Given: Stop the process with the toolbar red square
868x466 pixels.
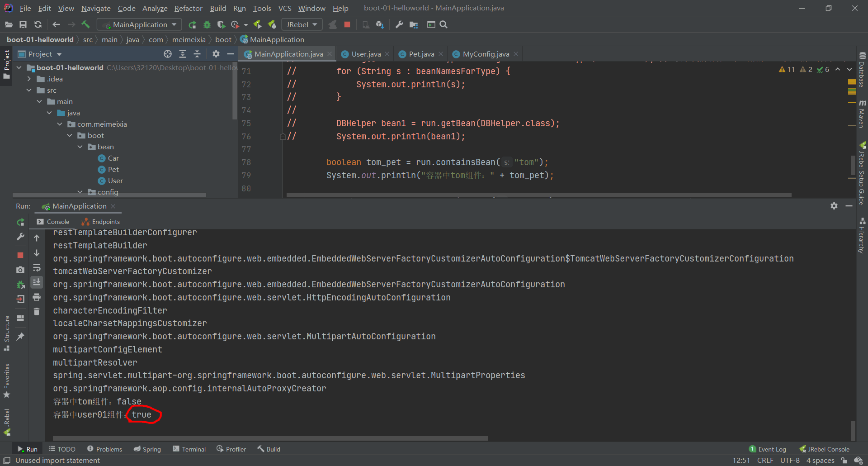Looking at the screenshot, I should point(347,24).
